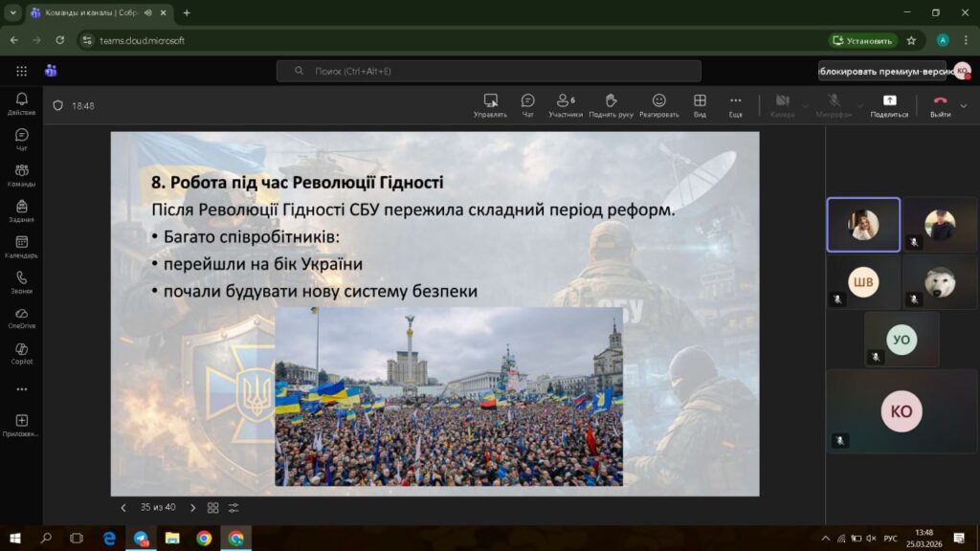The height and width of the screenshot is (551, 980).
Task: Toggle the Камера on or off
Action: tap(782, 104)
